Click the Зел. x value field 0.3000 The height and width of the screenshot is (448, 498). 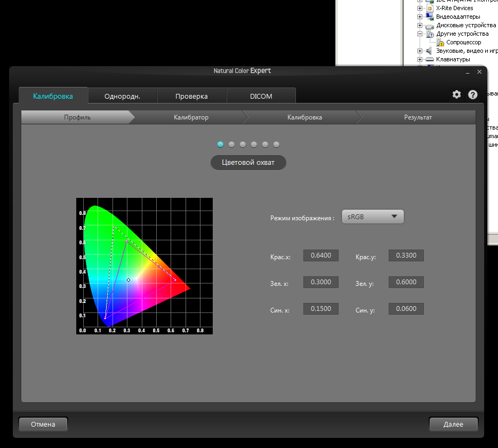[x=321, y=282]
